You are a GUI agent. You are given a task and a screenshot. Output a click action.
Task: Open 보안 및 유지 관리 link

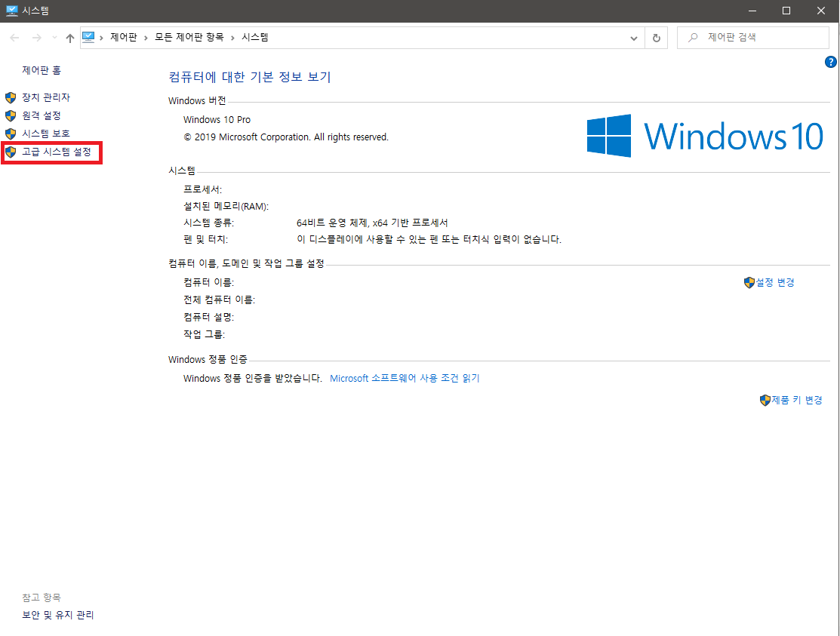point(58,615)
